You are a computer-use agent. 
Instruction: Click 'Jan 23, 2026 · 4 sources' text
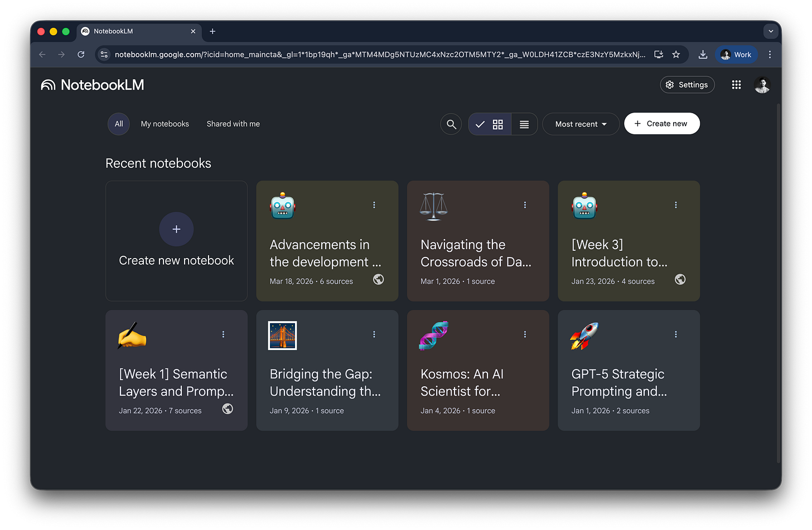pyautogui.click(x=613, y=281)
